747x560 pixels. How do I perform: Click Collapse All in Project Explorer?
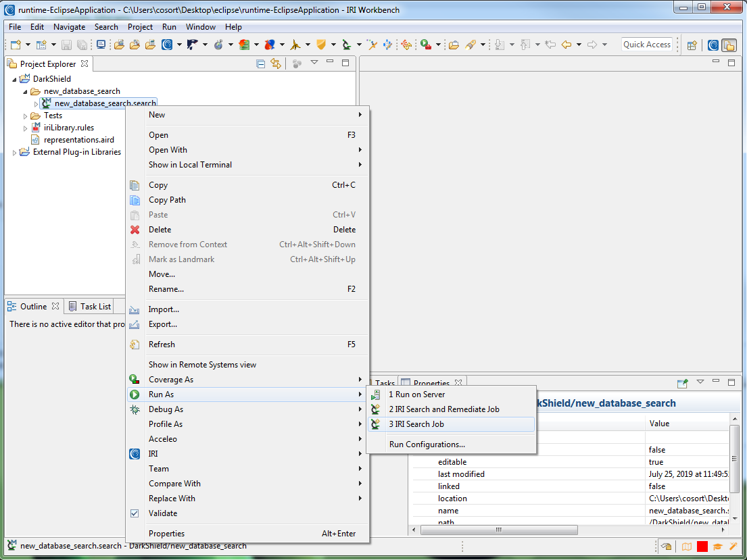260,63
